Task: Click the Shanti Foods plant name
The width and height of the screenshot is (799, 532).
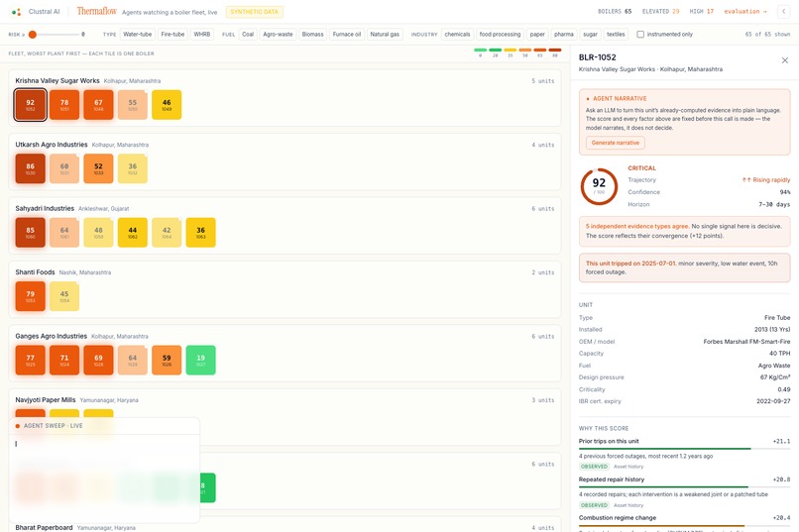Action: point(35,272)
